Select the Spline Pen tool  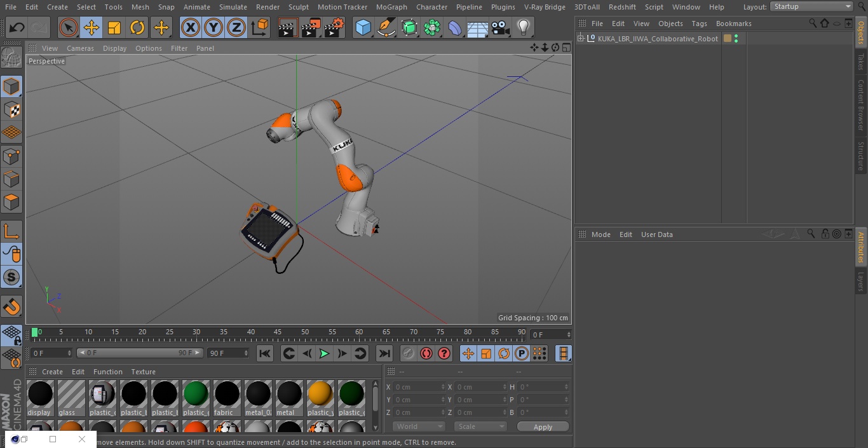click(386, 27)
